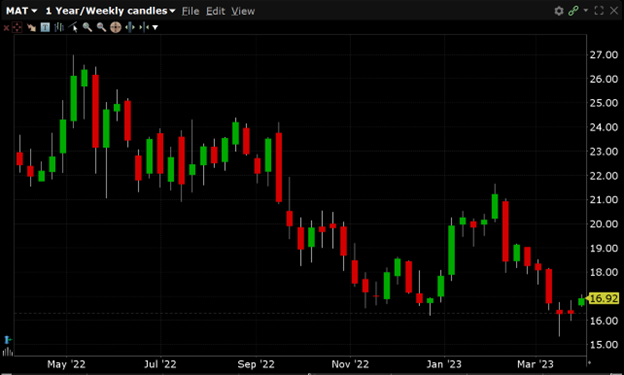The width and height of the screenshot is (624, 375).
Task: Click the compress bars horizontally icon
Action: pos(144,27)
